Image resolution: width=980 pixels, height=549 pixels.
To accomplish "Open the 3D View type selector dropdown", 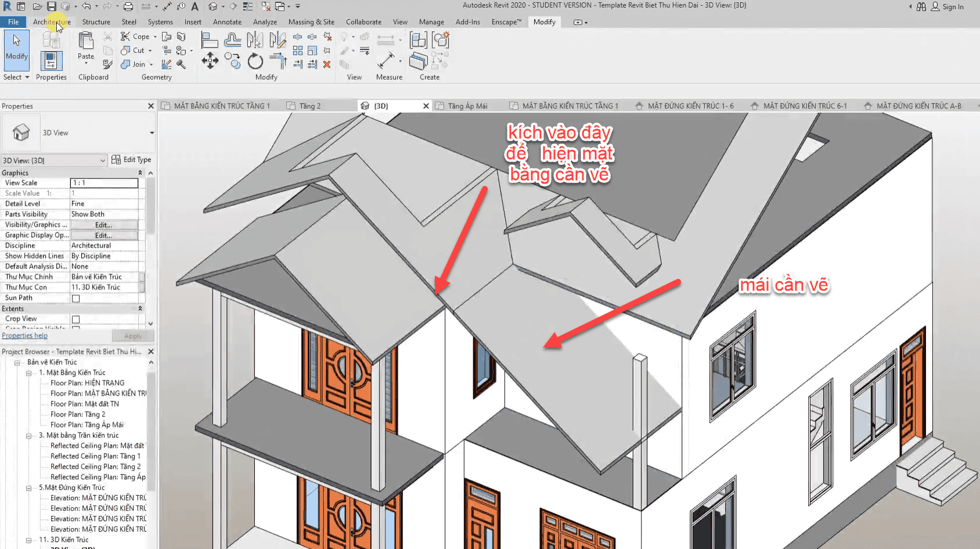I will (152, 133).
